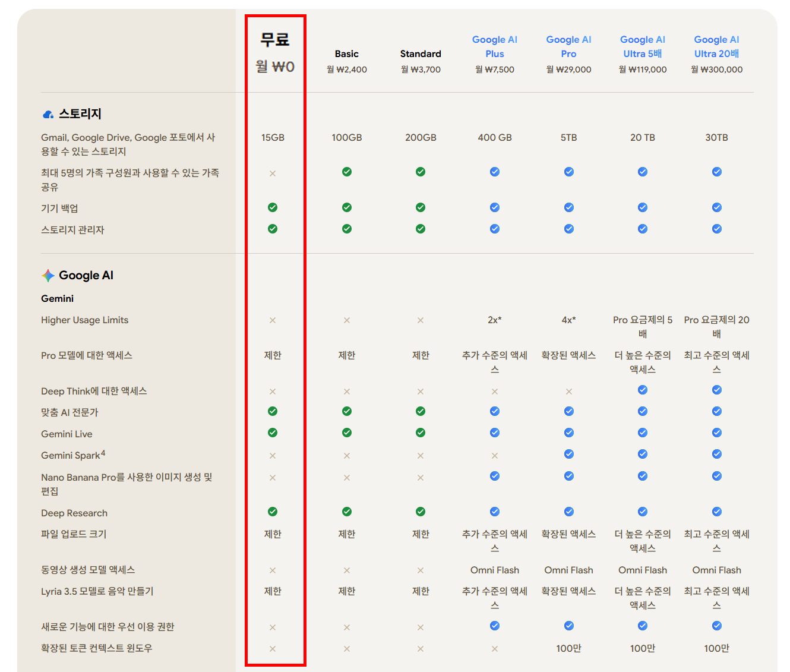Image resolution: width=790 pixels, height=672 pixels.
Task: Click 100만 in Google AI Pro column
Action: (x=568, y=648)
